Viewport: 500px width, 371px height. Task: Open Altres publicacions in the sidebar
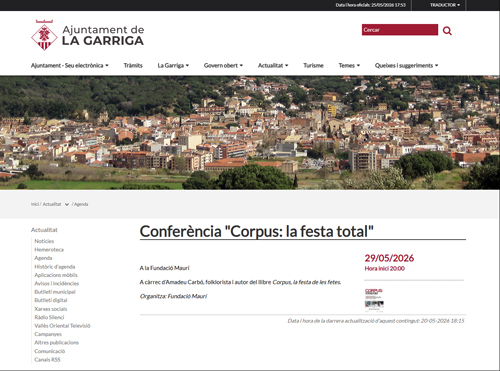[57, 342]
